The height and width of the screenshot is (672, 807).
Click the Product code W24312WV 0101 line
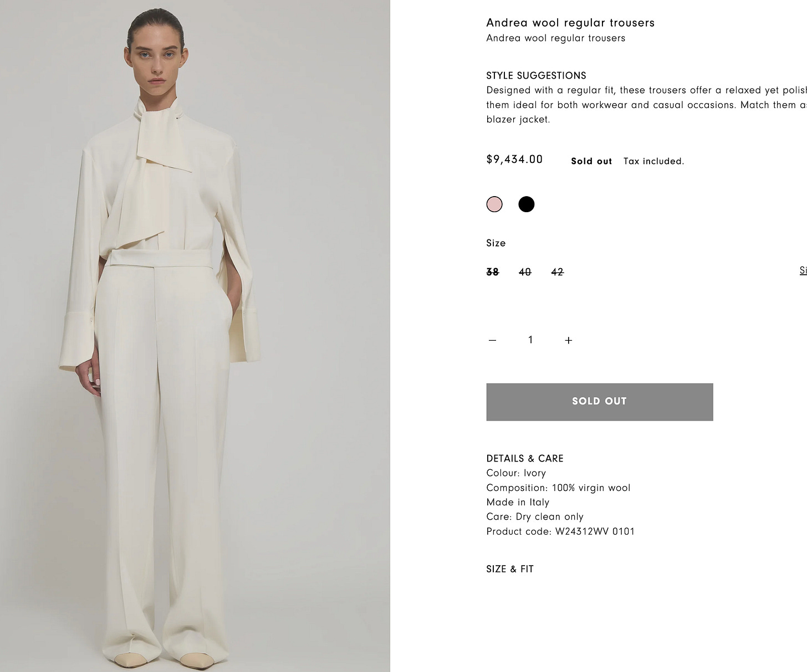pyautogui.click(x=560, y=531)
